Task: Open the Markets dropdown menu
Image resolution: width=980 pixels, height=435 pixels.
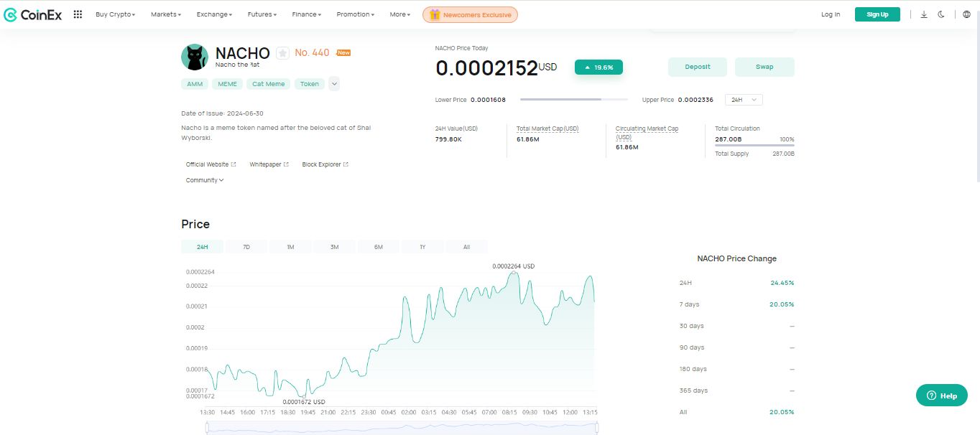Action: [166, 14]
